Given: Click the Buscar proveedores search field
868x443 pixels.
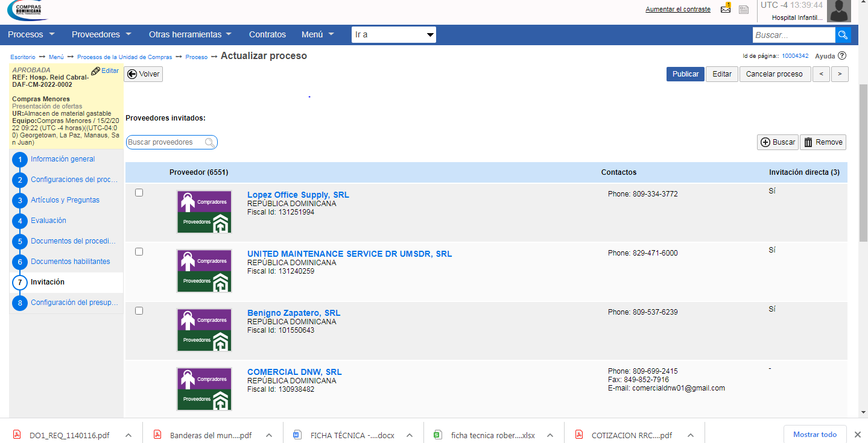Looking at the screenshot, I should [166, 142].
